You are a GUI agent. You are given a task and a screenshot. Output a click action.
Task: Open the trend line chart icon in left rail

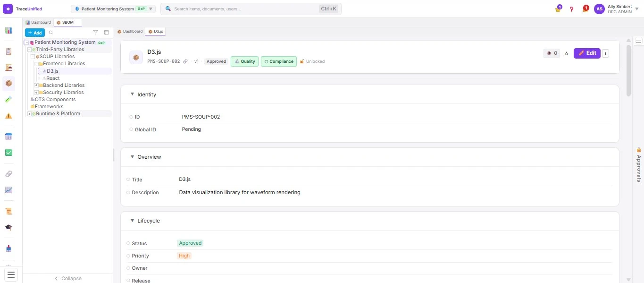[x=8, y=190]
